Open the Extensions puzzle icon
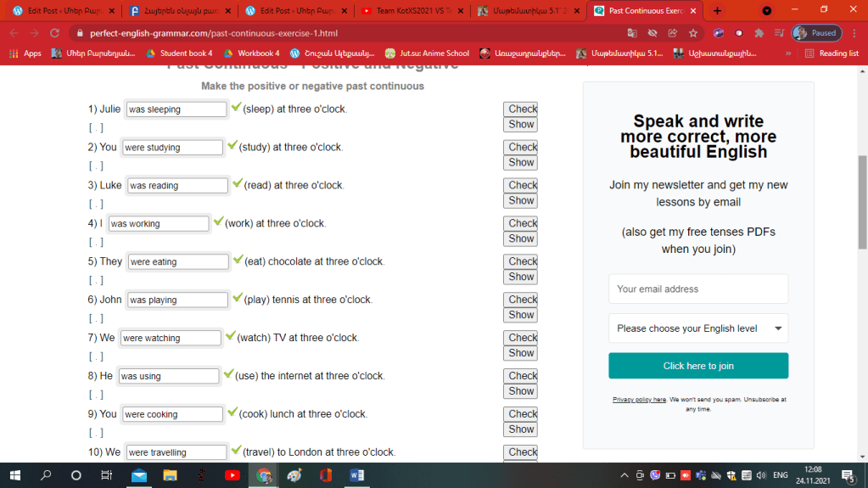Screen dimensions: 868x488 759,33
